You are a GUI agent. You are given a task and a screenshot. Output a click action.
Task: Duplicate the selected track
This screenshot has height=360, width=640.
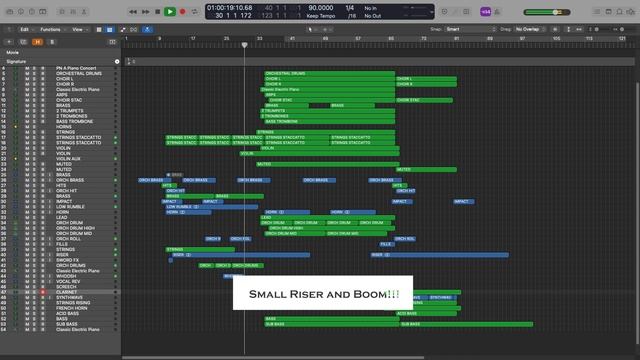point(23,42)
